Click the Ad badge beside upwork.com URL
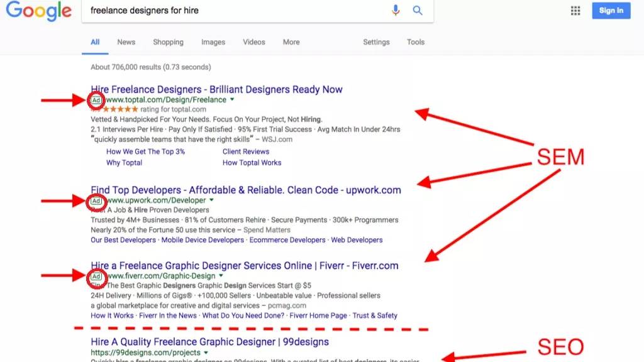 point(96,200)
